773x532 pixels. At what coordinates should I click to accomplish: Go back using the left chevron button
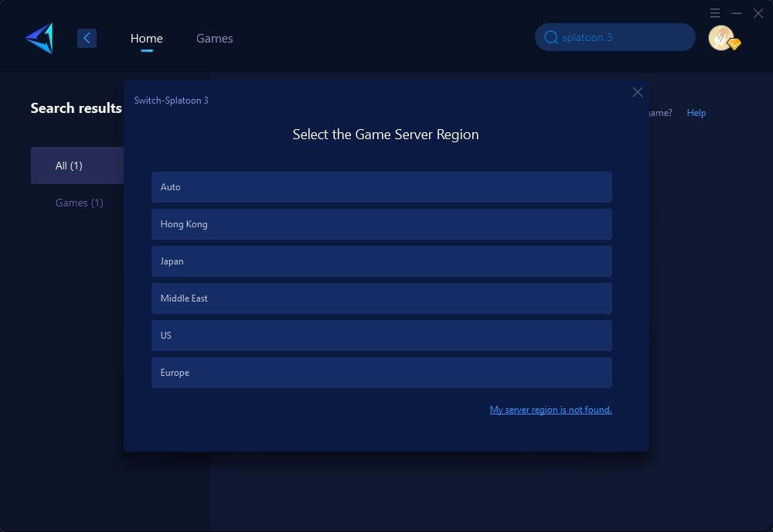click(x=87, y=38)
